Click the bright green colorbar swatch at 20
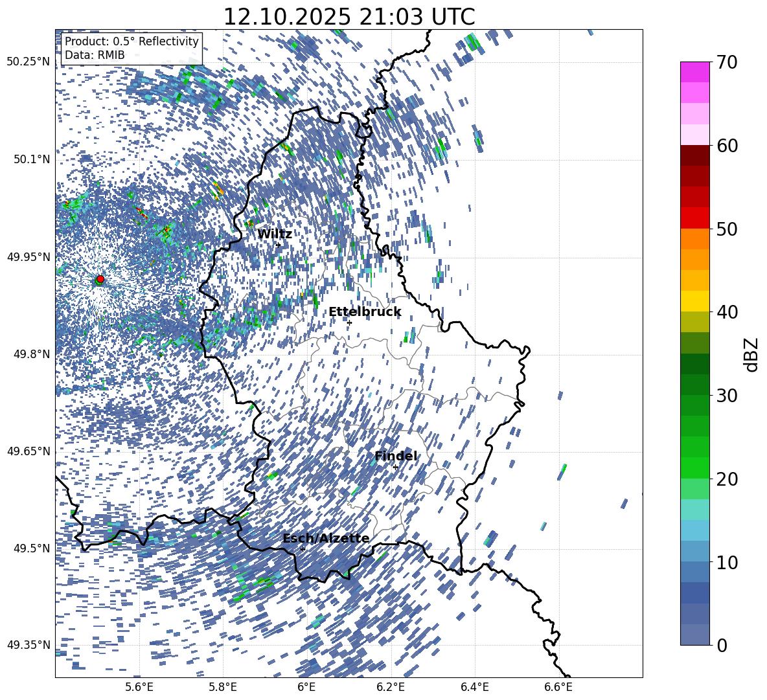This screenshot has width=767, height=700. pos(694,468)
